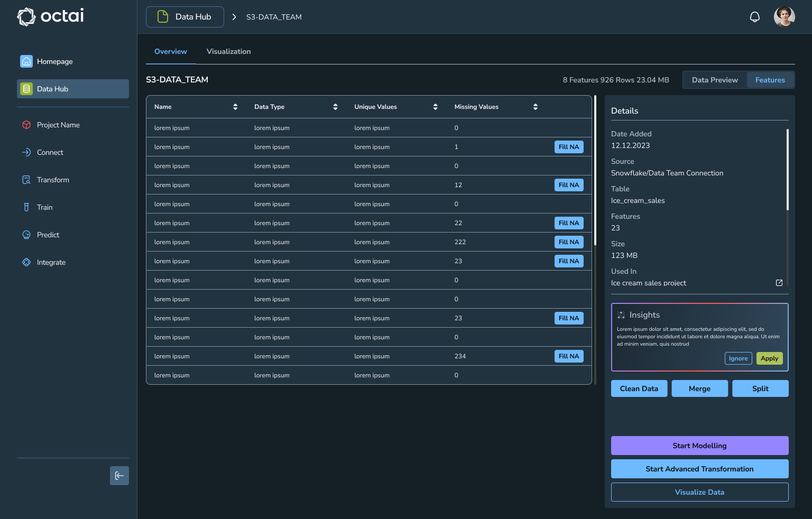This screenshot has height=519, width=812.
Task: Click the octai logo
Action: click(51, 16)
